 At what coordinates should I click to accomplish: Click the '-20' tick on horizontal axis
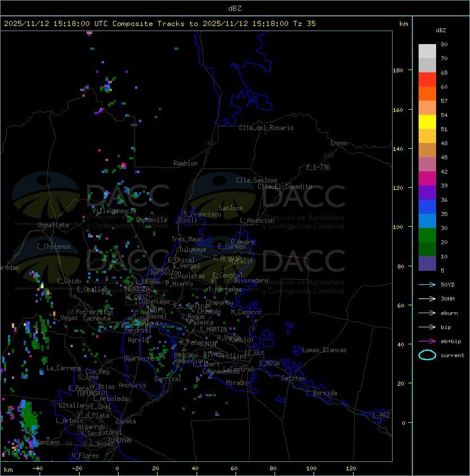(x=77, y=469)
